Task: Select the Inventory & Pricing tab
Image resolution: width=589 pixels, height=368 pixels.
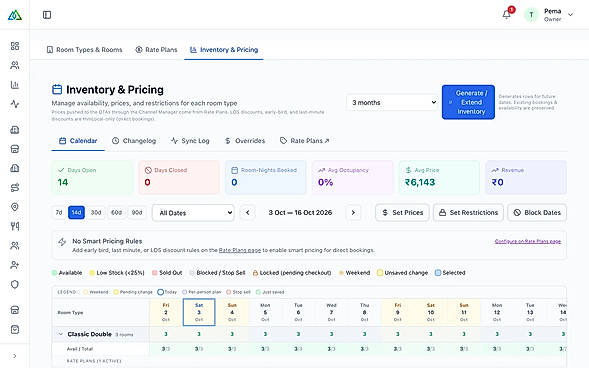Action: 224,50
